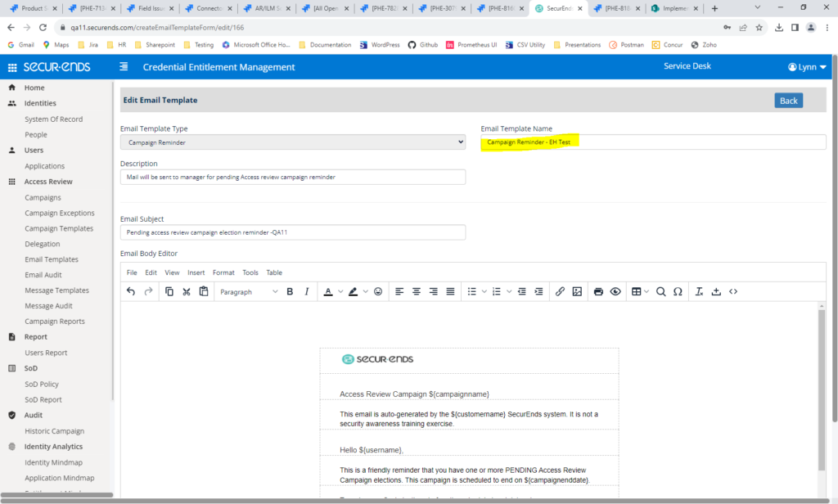Open Message Templates in sidebar
Image resolution: width=838 pixels, height=504 pixels.
coord(56,290)
